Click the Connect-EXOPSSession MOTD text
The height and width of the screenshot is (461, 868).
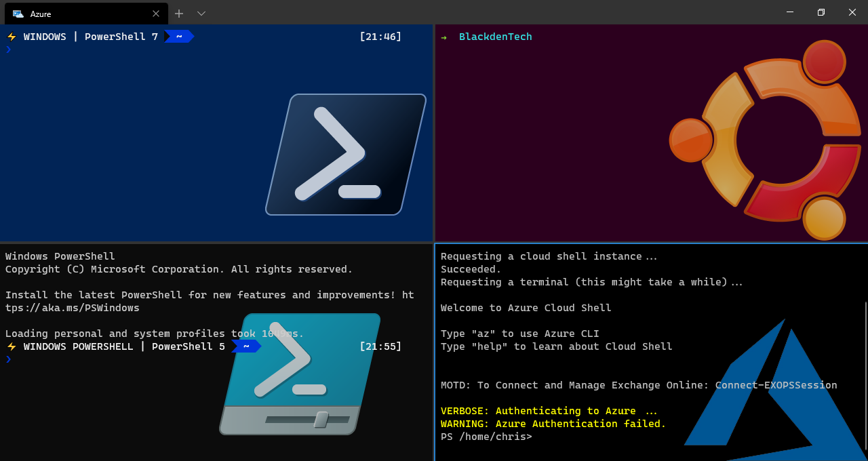[776, 384]
